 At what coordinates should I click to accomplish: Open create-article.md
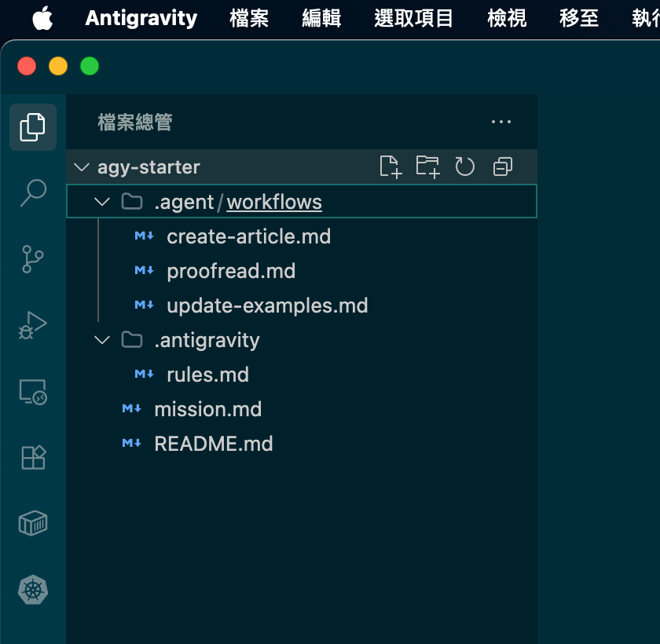(x=248, y=236)
